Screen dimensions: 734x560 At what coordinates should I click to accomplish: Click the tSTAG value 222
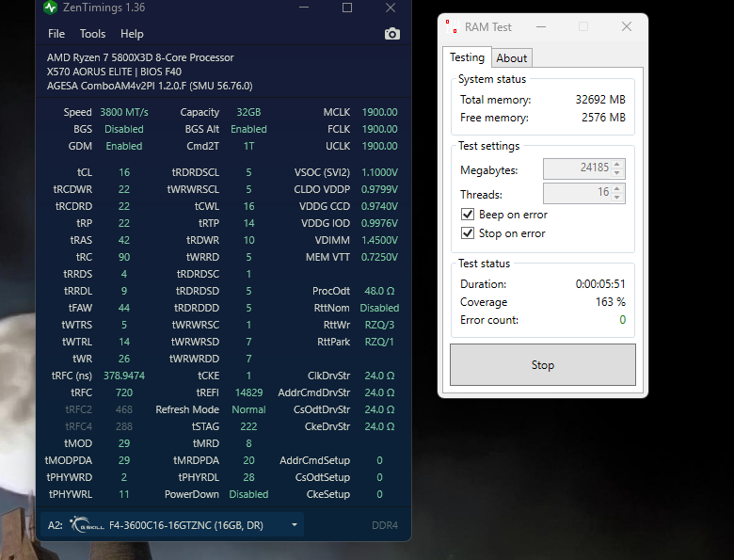(x=248, y=426)
